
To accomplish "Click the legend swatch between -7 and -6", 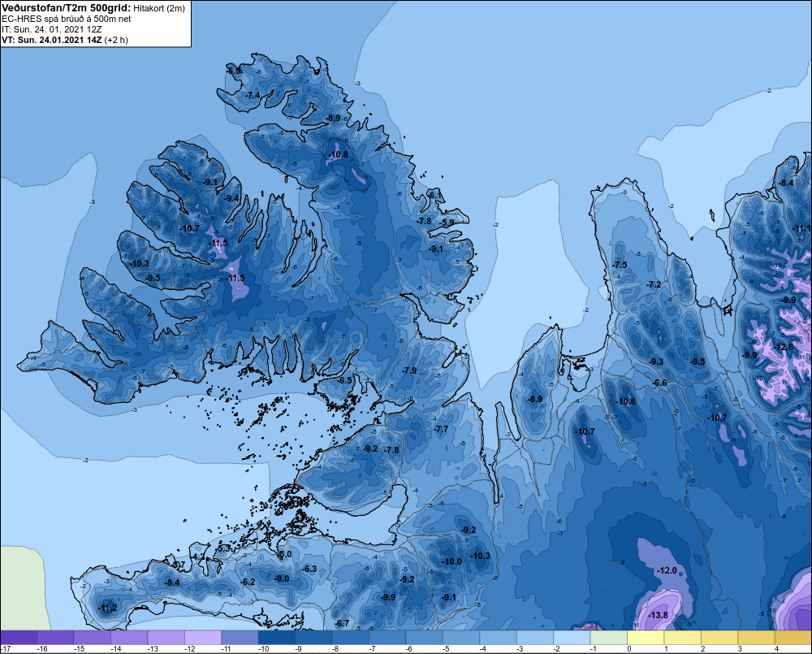I will (387, 638).
